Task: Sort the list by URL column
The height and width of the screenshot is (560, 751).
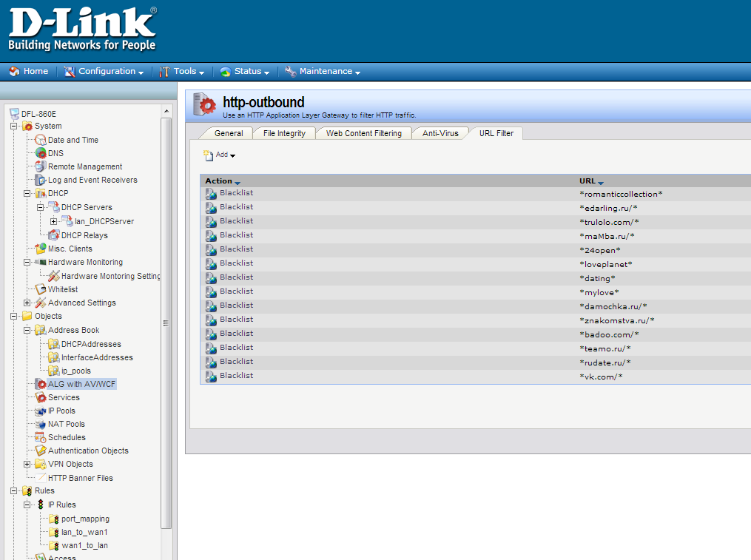Action: (x=591, y=181)
